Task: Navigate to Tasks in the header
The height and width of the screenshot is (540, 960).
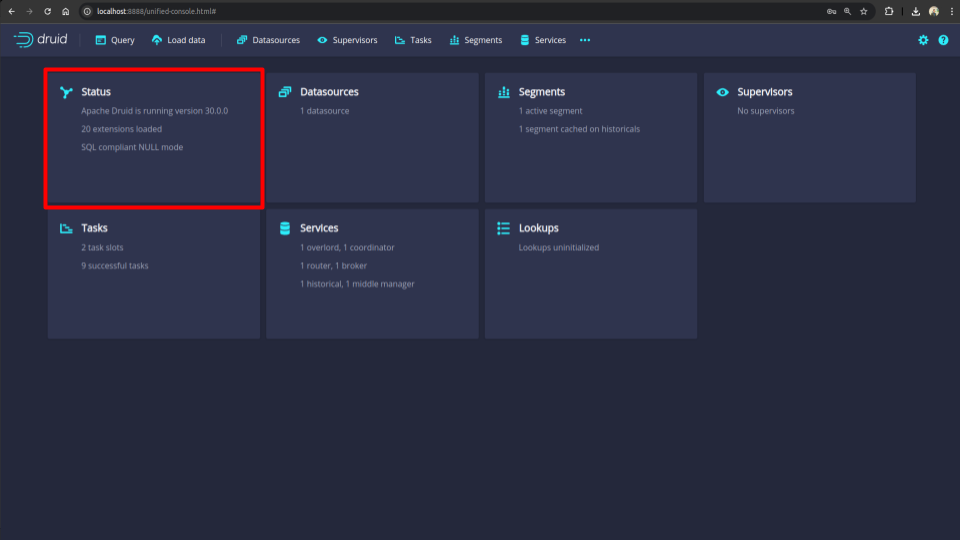Action: tap(413, 40)
